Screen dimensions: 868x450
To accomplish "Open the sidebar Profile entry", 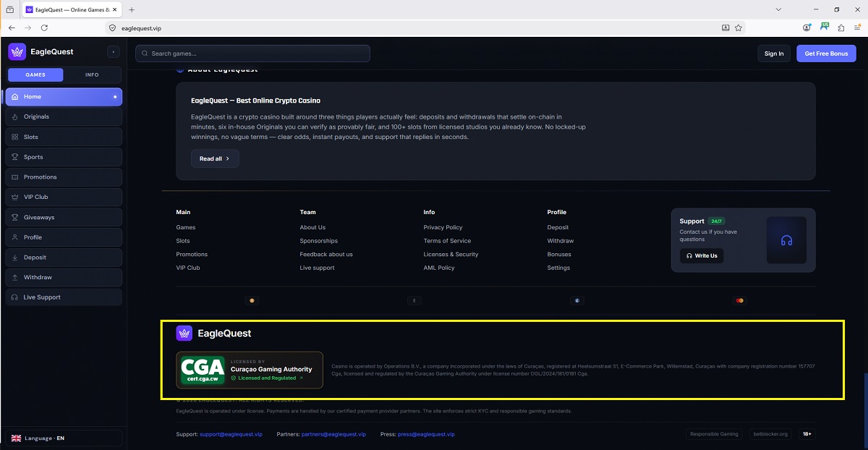I will click(64, 237).
